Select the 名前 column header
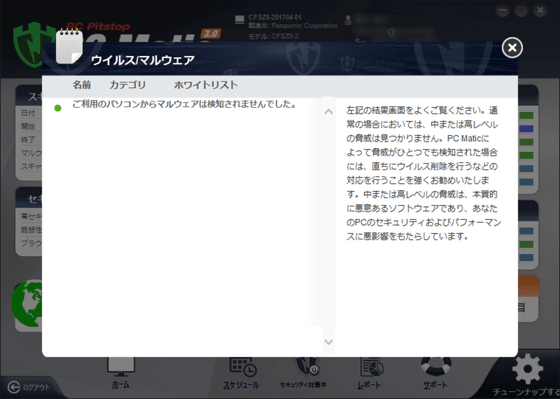The width and height of the screenshot is (560, 399). tap(82, 85)
